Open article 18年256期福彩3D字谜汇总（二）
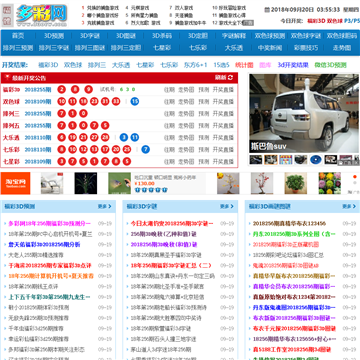The image size is (360, 360). point(171,266)
